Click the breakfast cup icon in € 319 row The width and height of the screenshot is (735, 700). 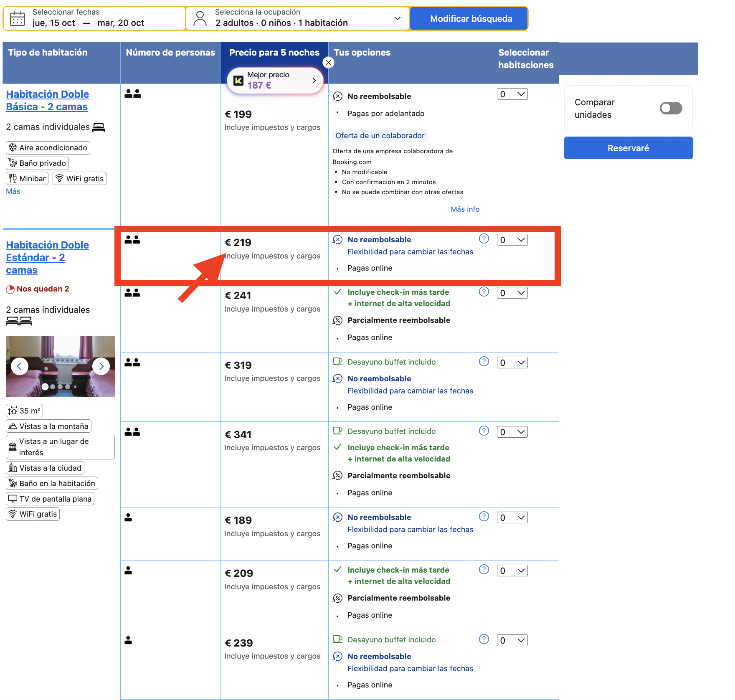click(337, 362)
